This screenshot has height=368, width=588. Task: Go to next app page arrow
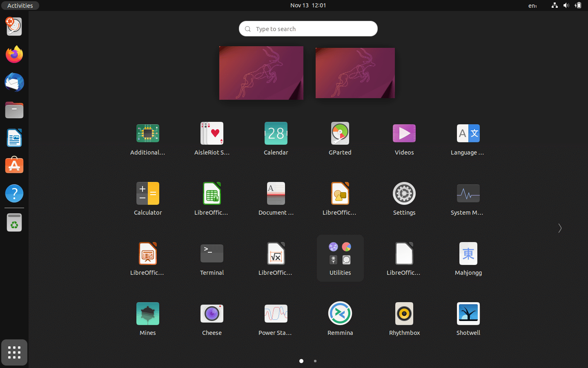560,228
